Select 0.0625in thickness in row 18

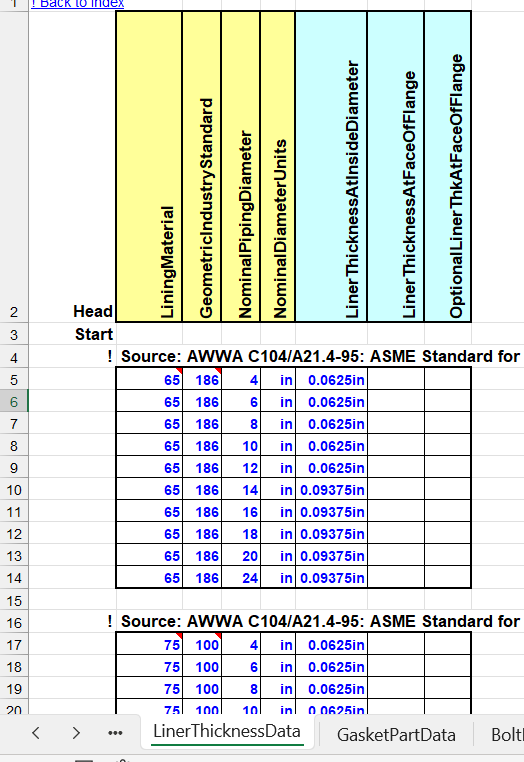click(x=331, y=667)
